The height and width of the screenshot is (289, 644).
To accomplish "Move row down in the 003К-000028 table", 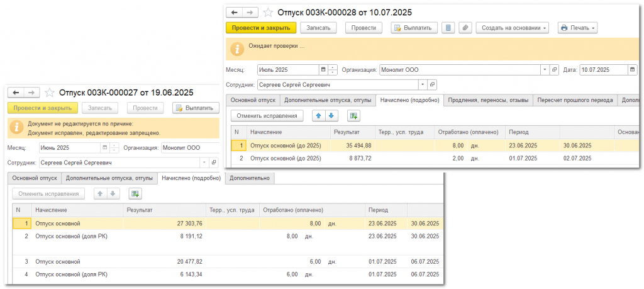I will (331, 116).
